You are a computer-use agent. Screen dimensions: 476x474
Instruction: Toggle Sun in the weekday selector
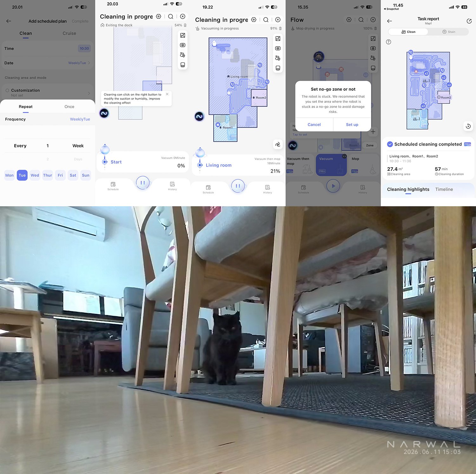86,175
